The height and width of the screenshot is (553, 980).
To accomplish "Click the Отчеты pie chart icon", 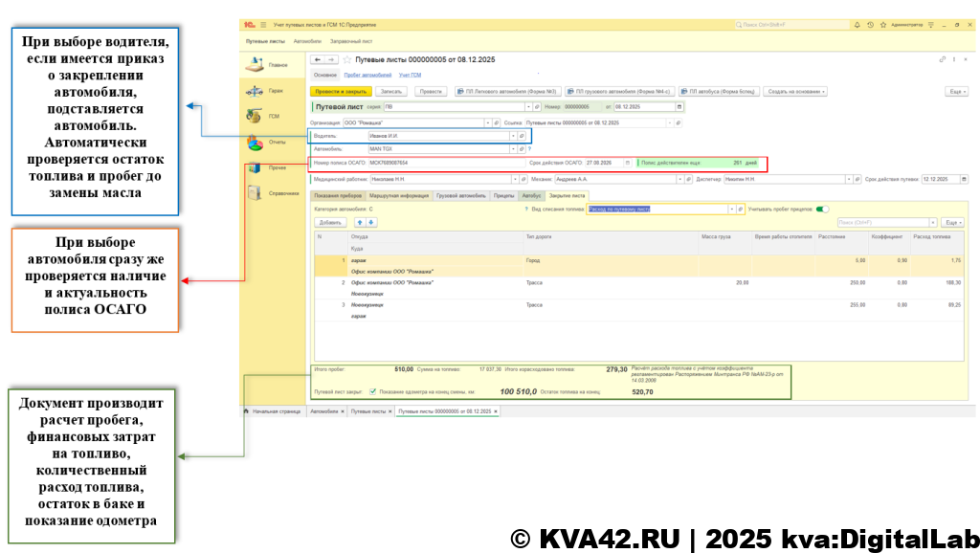I will 255,143.
